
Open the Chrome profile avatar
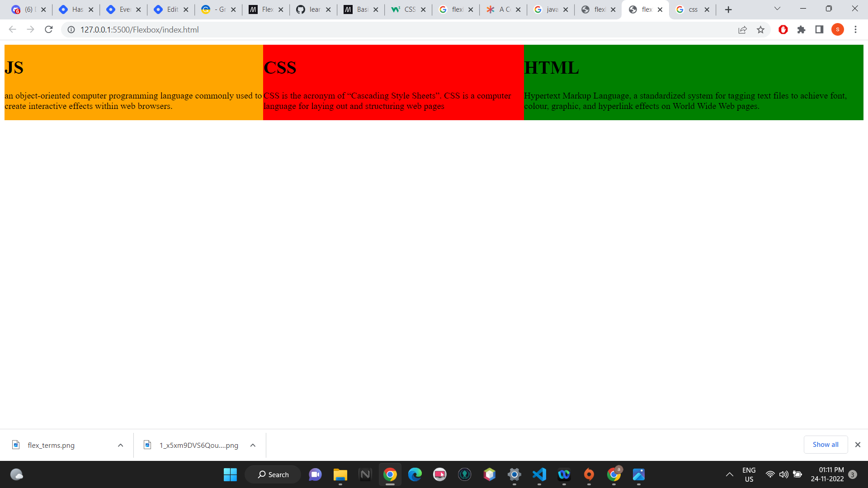(x=837, y=30)
